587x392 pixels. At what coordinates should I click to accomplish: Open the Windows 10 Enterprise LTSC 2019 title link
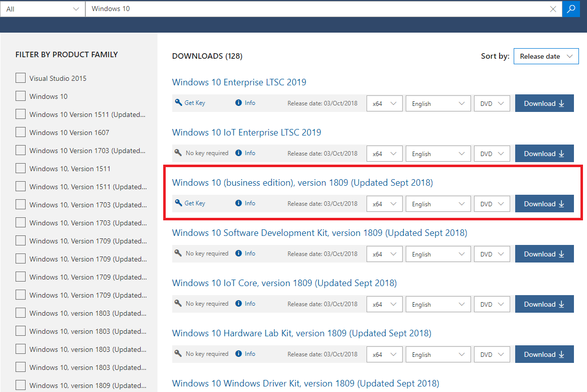[x=239, y=82]
